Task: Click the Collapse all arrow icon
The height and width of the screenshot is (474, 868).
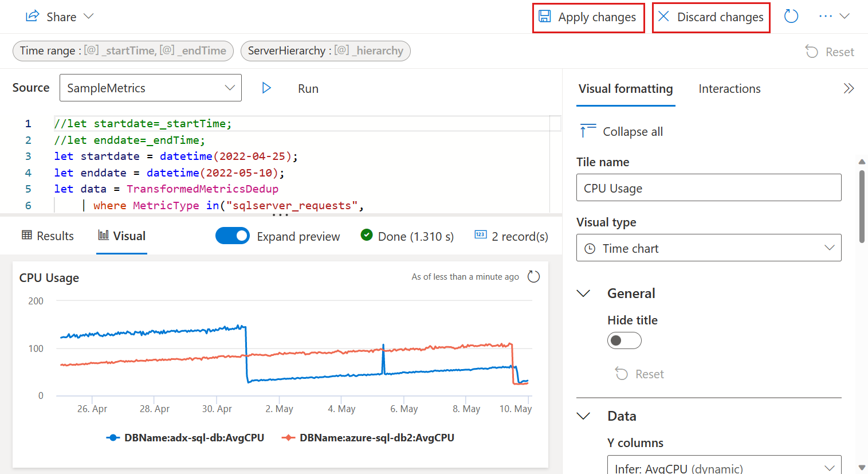Action: tap(587, 131)
